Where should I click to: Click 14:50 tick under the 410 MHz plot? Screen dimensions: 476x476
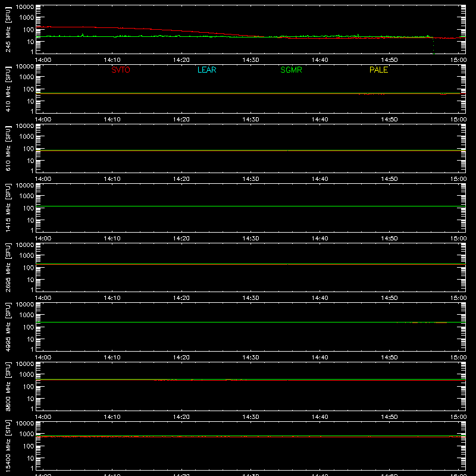tap(389, 120)
